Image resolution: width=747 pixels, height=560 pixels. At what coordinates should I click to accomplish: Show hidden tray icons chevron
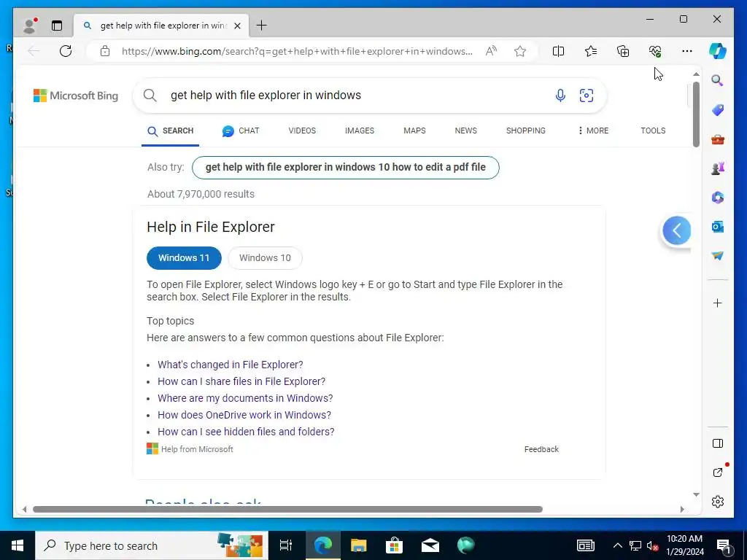coord(617,545)
